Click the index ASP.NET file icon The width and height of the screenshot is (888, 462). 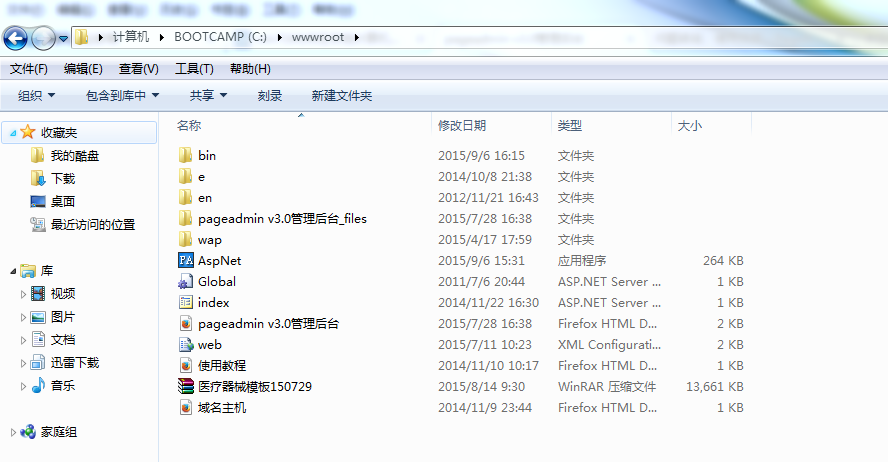click(x=185, y=303)
